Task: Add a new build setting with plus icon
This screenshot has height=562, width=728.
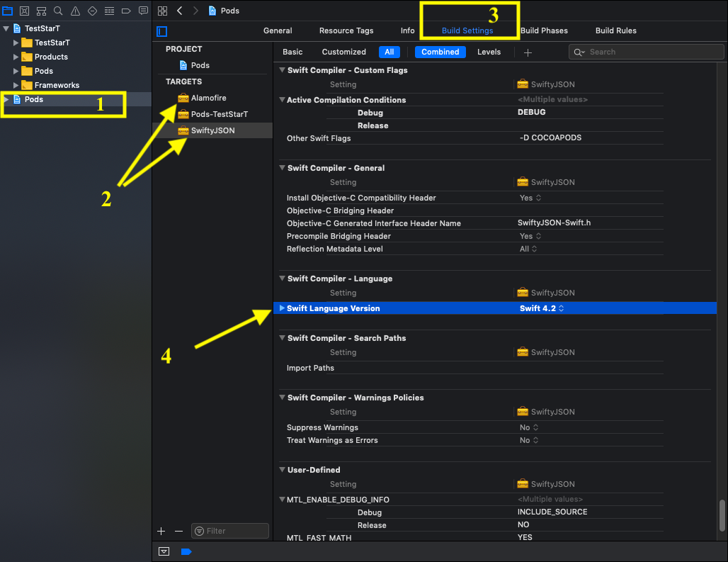Action: (x=528, y=52)
